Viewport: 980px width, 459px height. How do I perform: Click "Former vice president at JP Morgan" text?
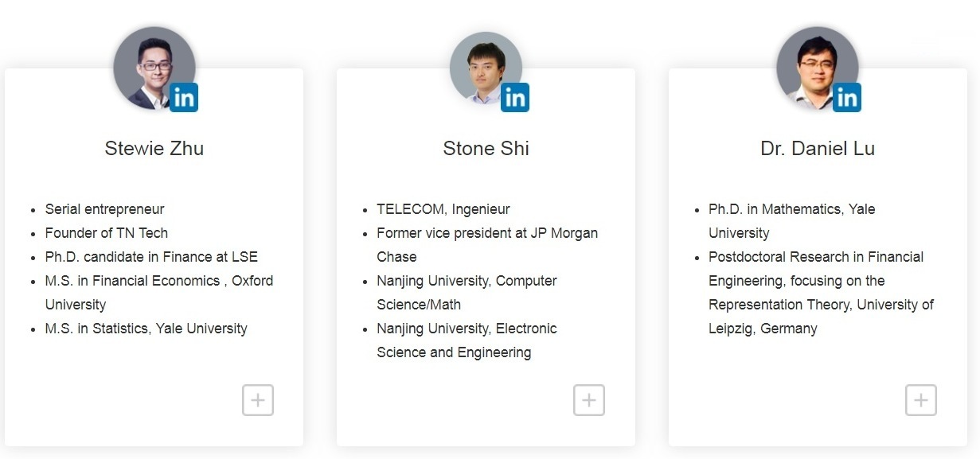486,233
